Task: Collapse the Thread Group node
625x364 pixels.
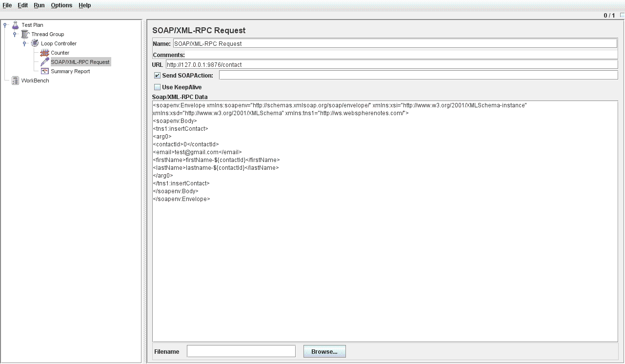Action: pos(14,34)
